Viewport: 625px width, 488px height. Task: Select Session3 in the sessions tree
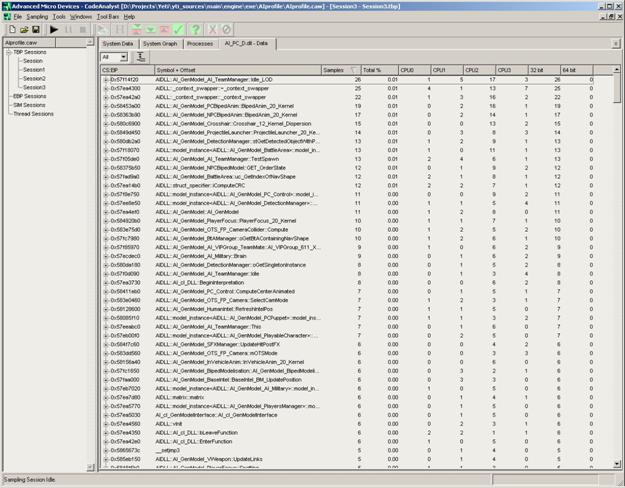click(35, 86)
